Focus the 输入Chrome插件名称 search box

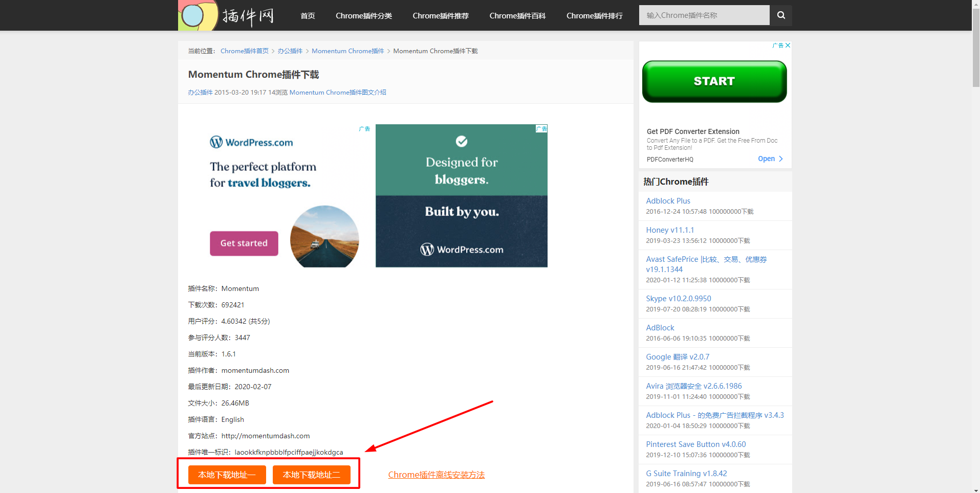[x=704, y=15]
